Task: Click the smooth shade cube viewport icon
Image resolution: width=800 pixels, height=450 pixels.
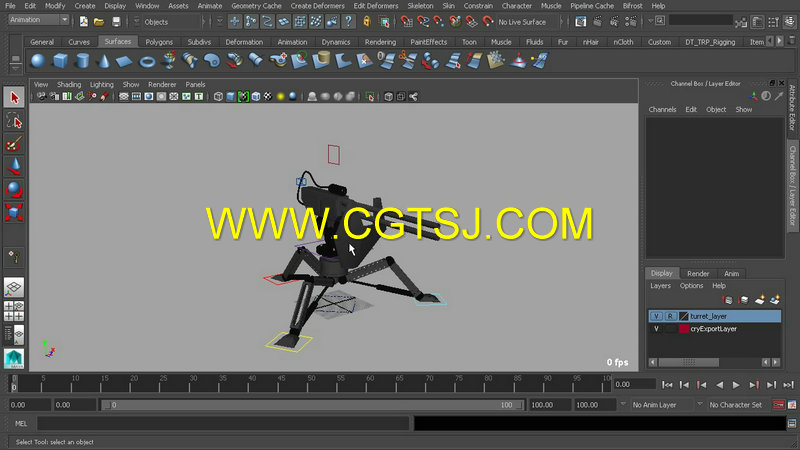Action: tap(231, 96)
